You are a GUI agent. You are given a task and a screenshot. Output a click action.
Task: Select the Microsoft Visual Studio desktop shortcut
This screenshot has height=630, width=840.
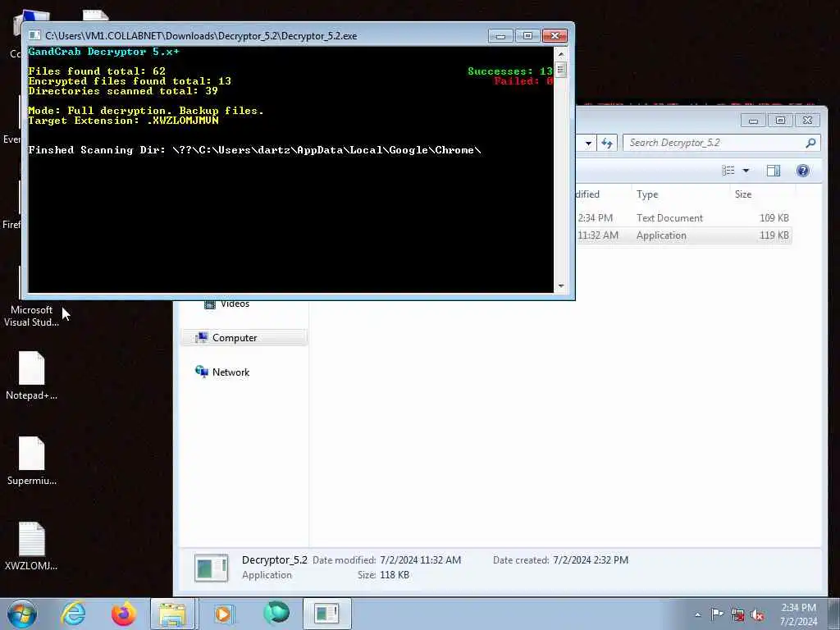(x=32, y=316)
